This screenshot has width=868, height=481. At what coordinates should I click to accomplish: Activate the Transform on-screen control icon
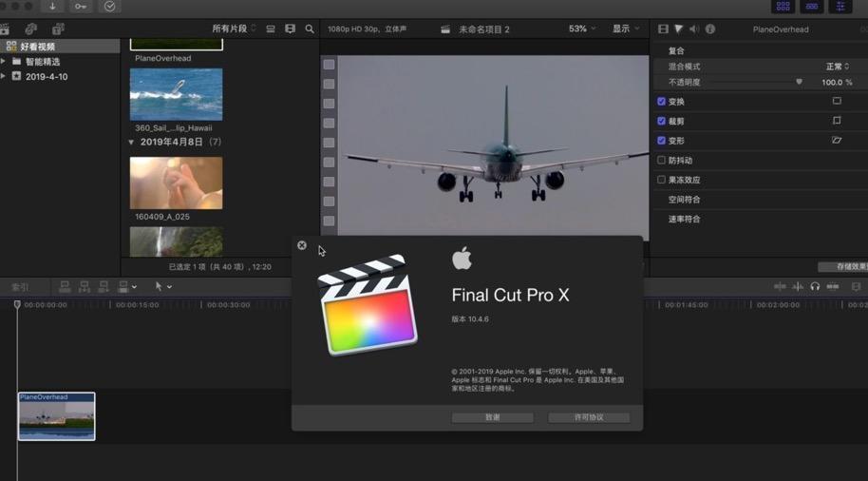pos(837,101)
